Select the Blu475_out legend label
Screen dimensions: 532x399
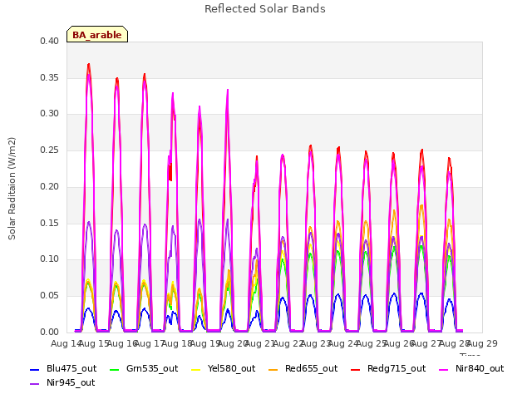(x=71, y=368)
